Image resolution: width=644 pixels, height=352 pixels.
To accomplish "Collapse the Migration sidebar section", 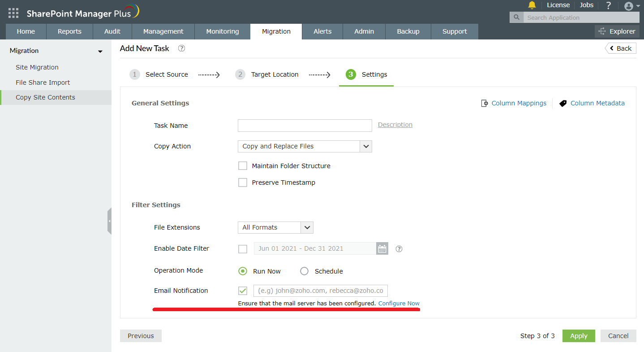I will pos(100,51).
